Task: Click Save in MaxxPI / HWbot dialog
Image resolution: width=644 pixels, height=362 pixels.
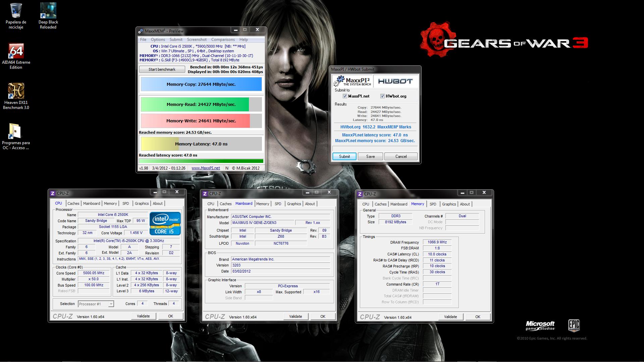Action: (x=371, y=157)
